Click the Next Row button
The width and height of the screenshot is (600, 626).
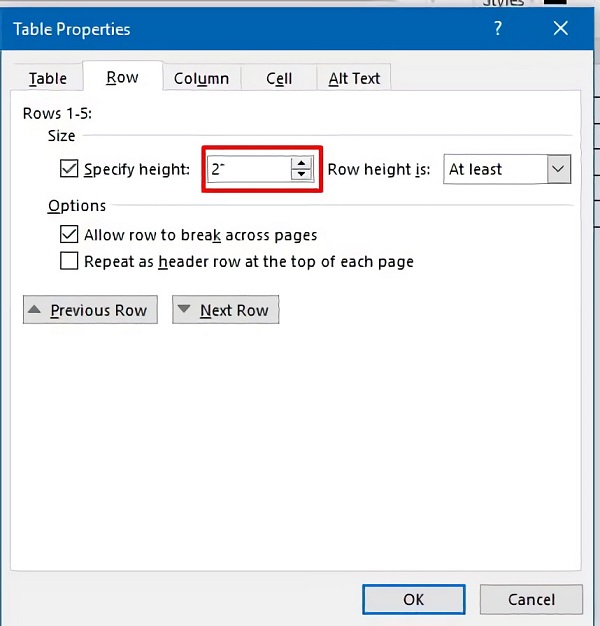(x=225, y=310)
